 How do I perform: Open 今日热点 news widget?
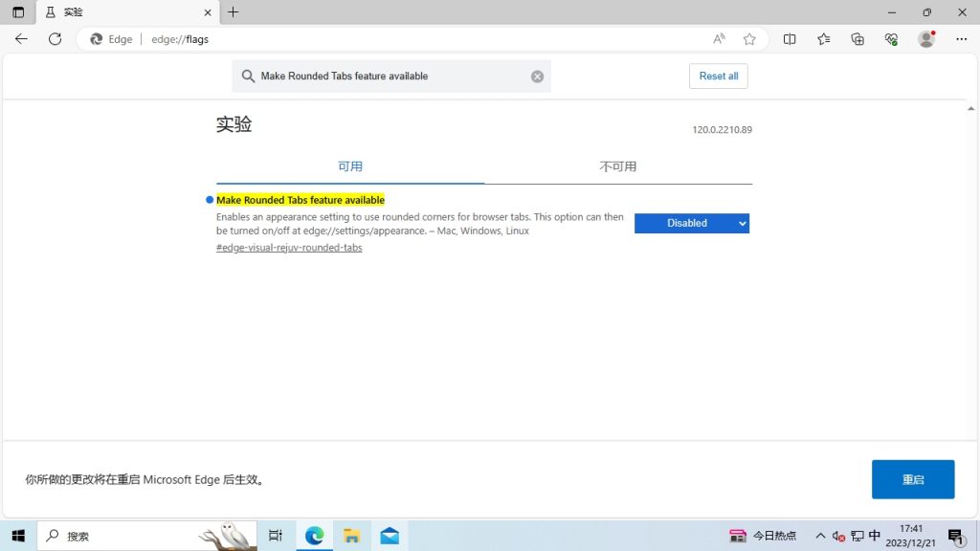point(763,536)
